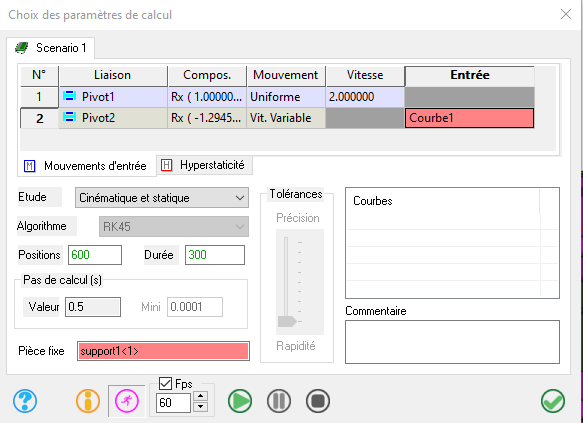Screen dimensions: 583x423
Task: Switch to the Hyperstaticité tab
Action: point(204,165)
